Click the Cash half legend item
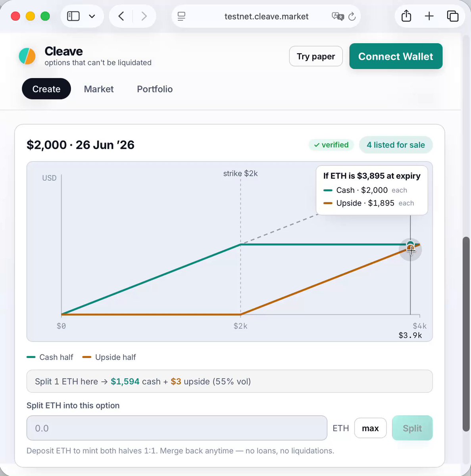Screen dimensions: 471x476 click(x=50, y=357)
